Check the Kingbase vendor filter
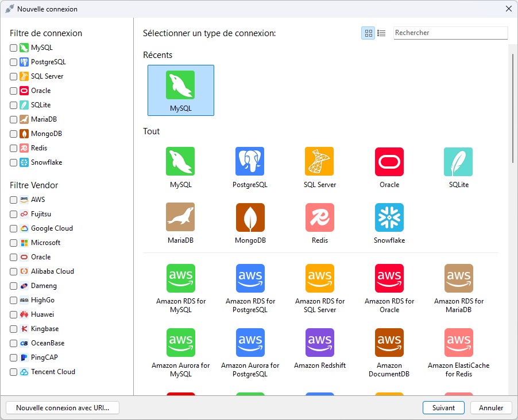The width and height of the screenshot is (518, 420). click(14, 329)
